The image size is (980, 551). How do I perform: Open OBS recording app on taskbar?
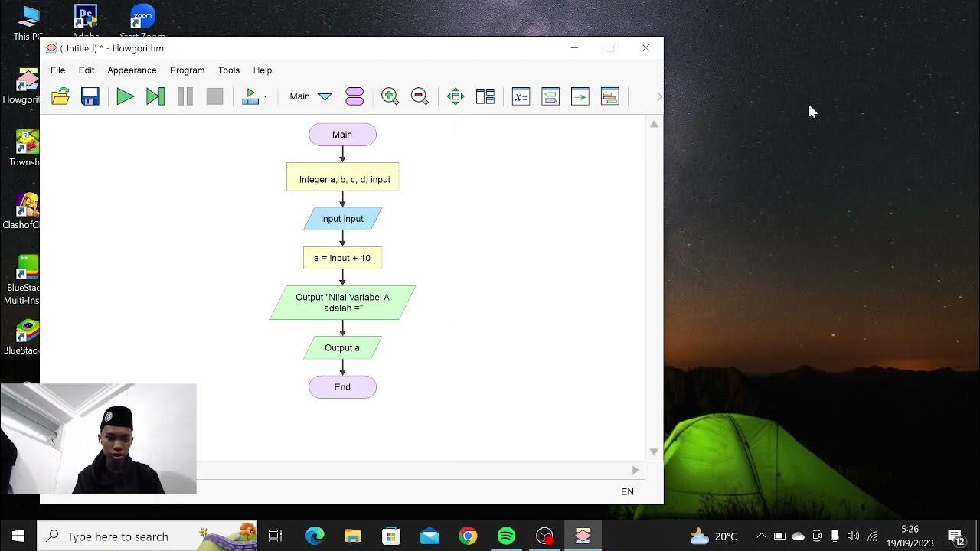(x=544, y=536)
